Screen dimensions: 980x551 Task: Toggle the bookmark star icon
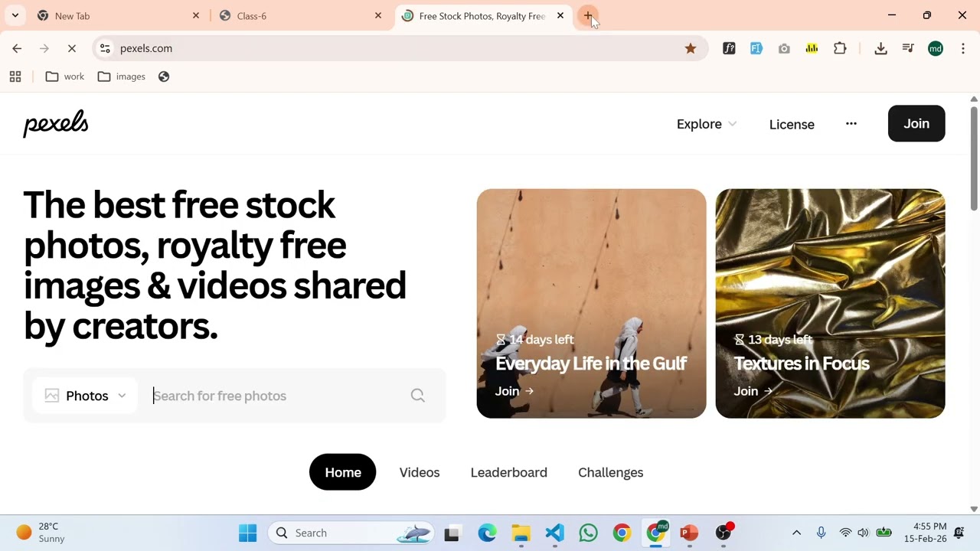pyautogui.click(x=691, y=48)
